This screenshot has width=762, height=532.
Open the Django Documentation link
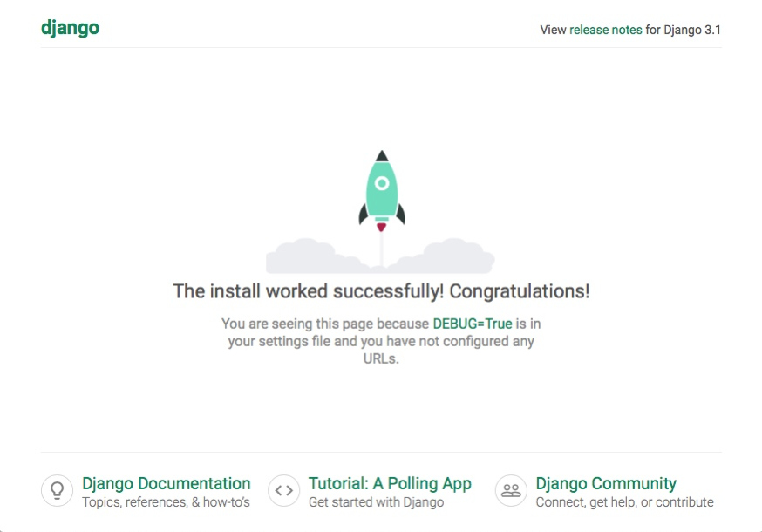click(167, 483)
